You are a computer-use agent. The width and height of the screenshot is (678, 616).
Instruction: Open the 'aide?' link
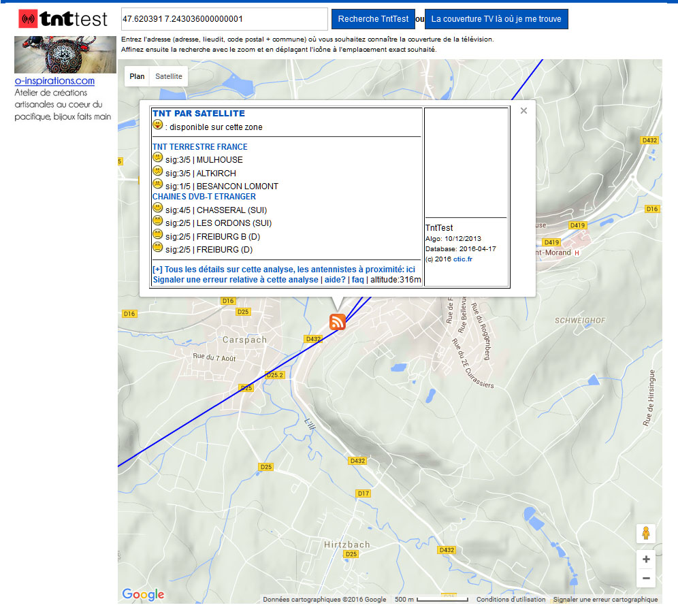click(x=335, y=280)
